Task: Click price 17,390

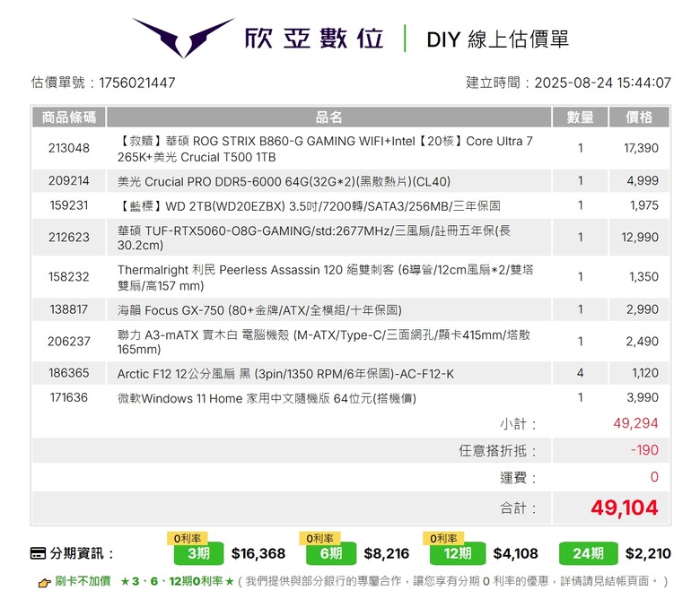Action: coord(641,148)
